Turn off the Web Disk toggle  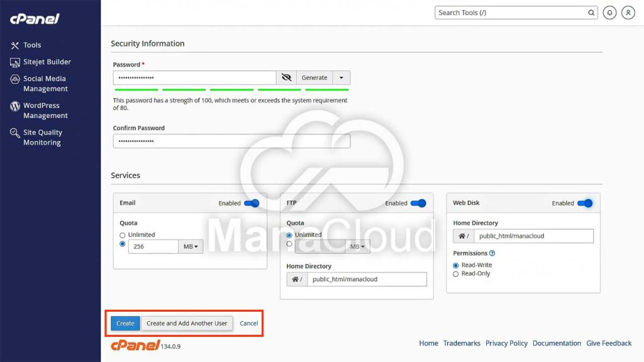click(585, 203)
